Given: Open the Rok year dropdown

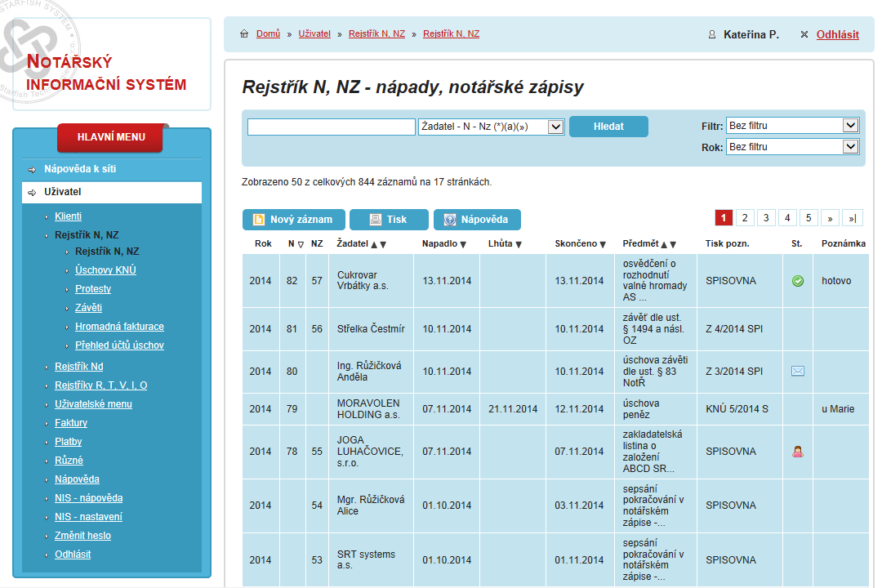Looking at the screenshot, I should point(792,147).
